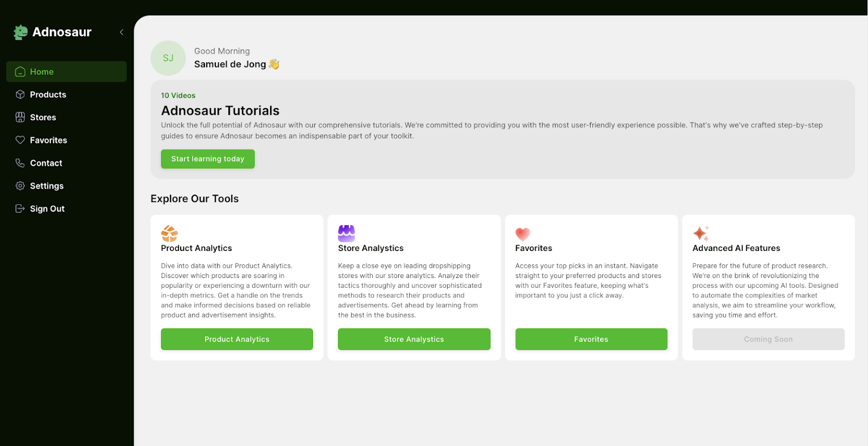The width and height of the screenshot is (868, 446).
Task: Click the red heart Favorites card icon
Action: tap(523, 234)
